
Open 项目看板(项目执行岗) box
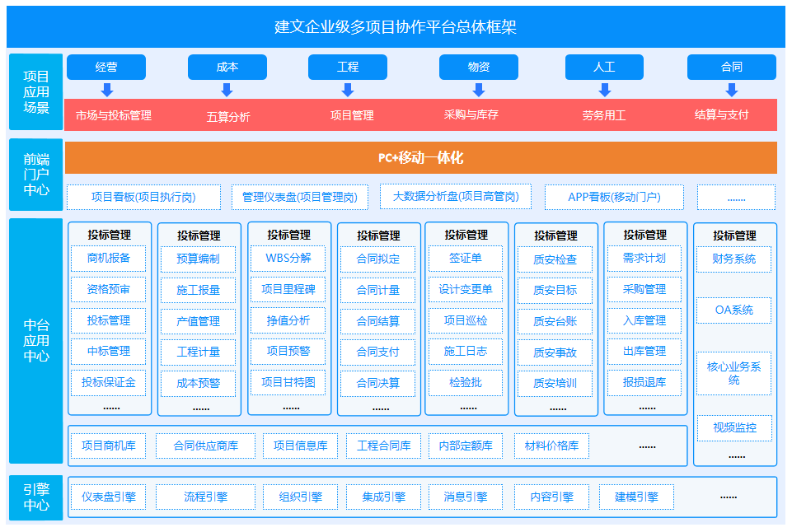pos(143,197)
